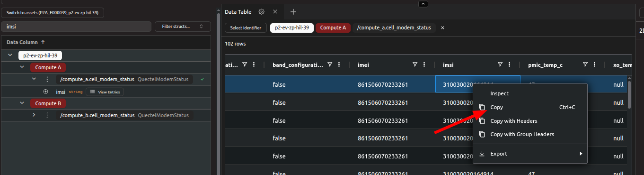
Task: Click p2-ev-zp-hil-39 label in tree
Action: 41,55
